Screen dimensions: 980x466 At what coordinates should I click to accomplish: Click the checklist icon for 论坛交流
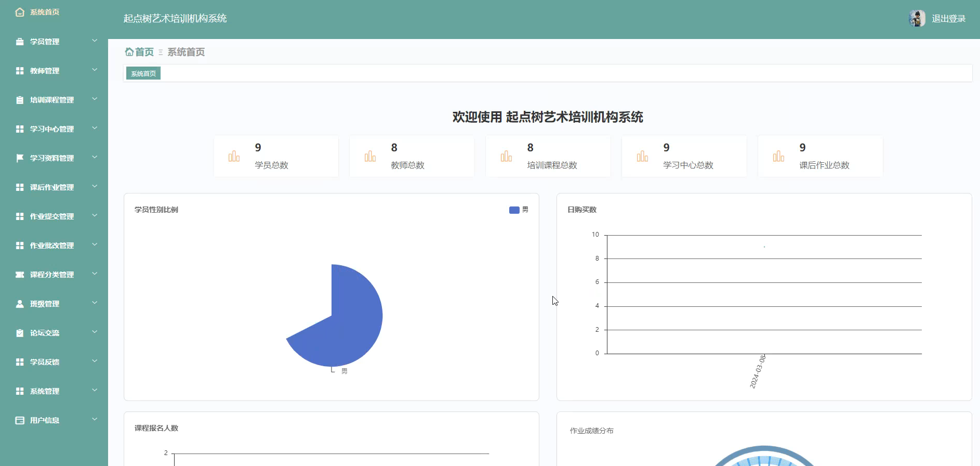[20, 333]
